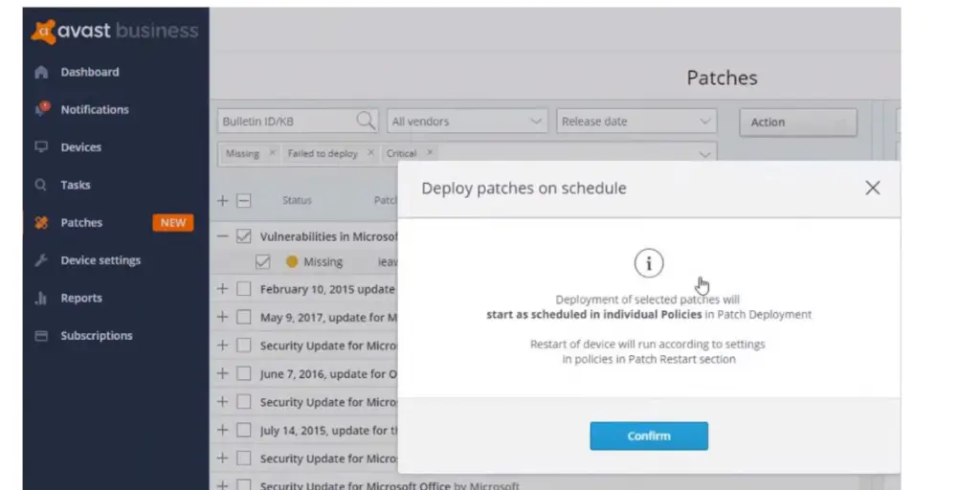
Task: Check the February 10, 2015 update checkbox
Action: coord(244,289)
